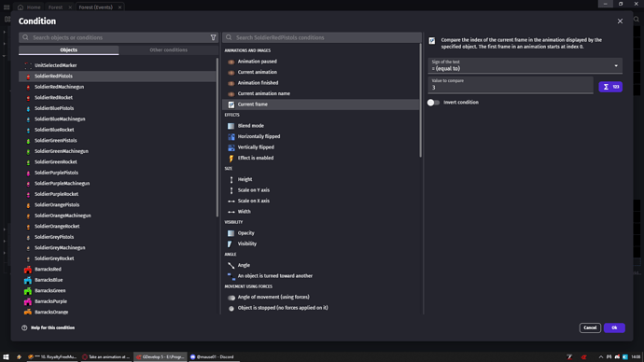Open the object filter icon in search
Viewport: 644px width, 362px height.
(x=213, y=37)
